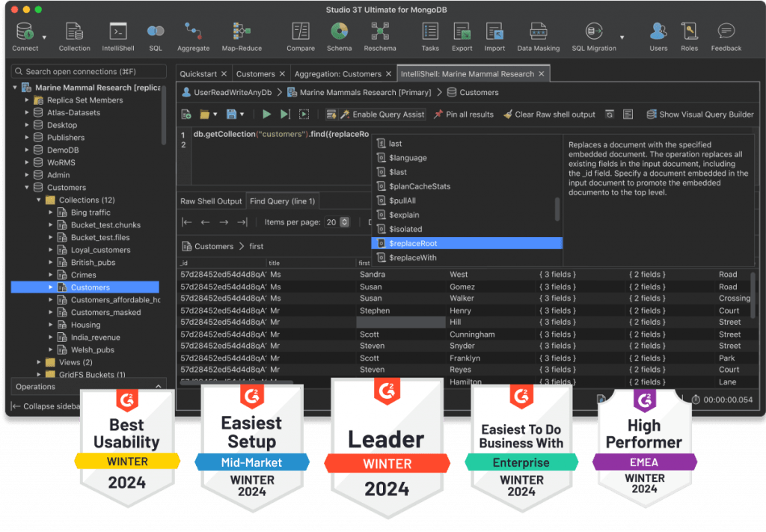This screenshot has height=532, width=766.
Task: Select the IntelliShell tool in the toolbar
Action: coord(117,31)
